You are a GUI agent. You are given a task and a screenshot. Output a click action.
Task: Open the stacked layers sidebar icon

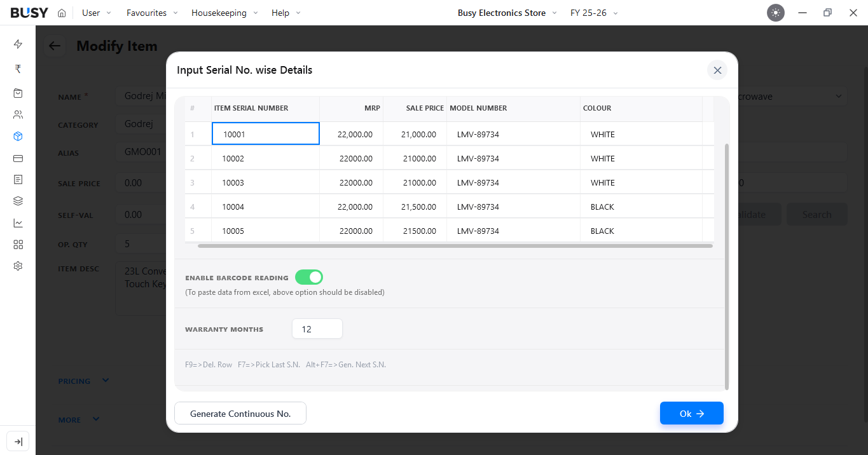coord(18,201)
